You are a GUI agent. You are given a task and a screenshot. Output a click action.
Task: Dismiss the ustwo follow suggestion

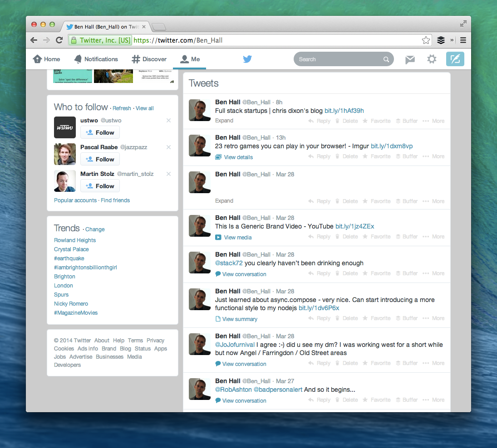click(x=169, y=120)
